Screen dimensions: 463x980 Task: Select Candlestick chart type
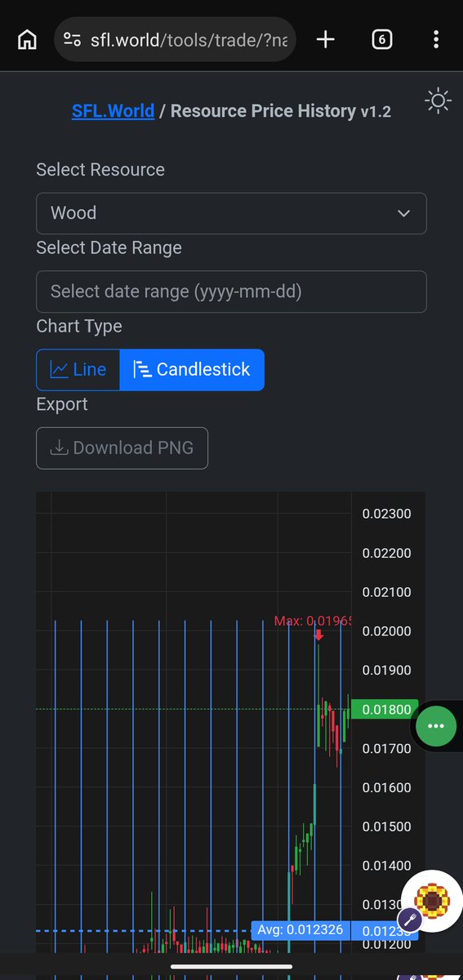coord(192,370)
